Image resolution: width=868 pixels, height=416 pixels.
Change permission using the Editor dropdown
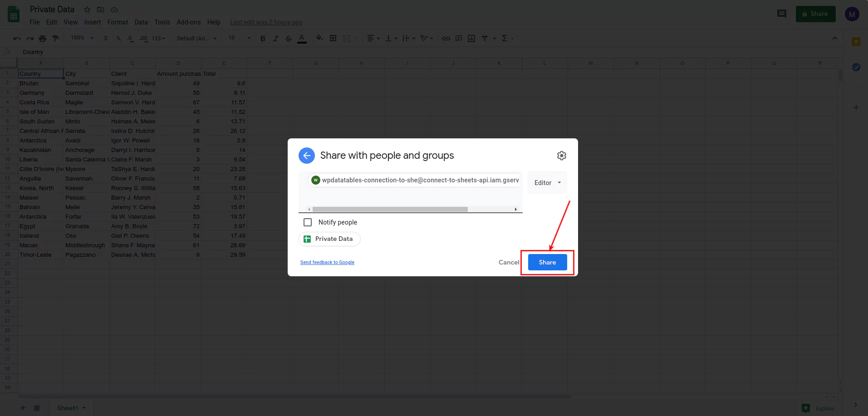pos(547,182)
